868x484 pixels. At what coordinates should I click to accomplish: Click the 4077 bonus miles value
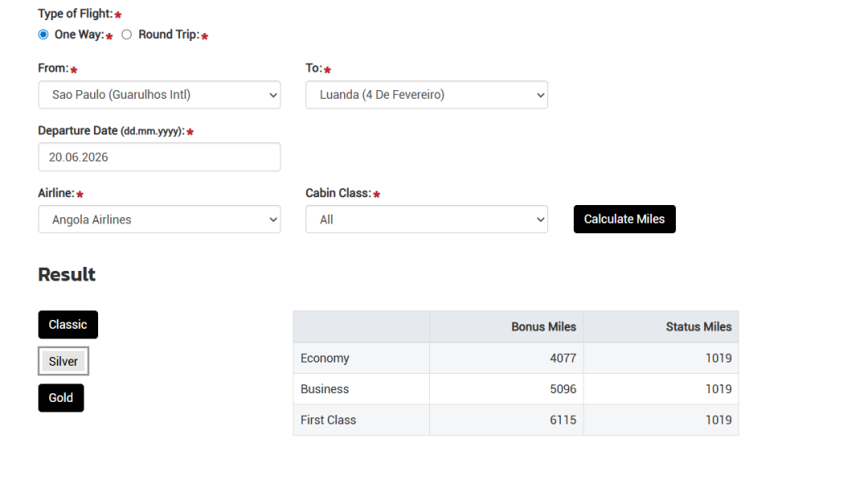pyautogui.click(x=563, y=359)
